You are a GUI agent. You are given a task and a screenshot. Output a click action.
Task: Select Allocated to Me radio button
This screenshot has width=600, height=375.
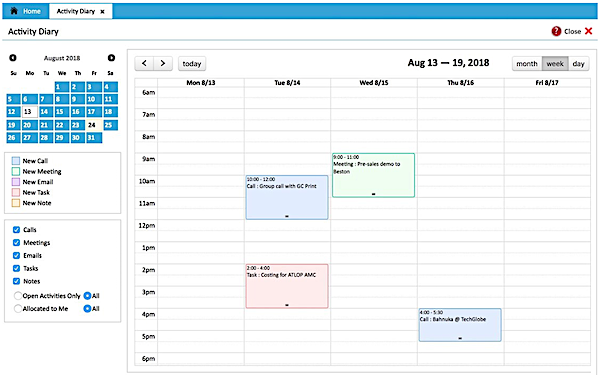coord(18,308)
